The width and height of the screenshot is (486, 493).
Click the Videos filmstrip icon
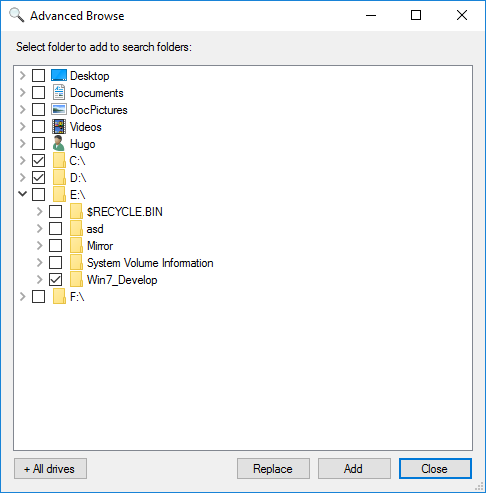pos(59,127)
